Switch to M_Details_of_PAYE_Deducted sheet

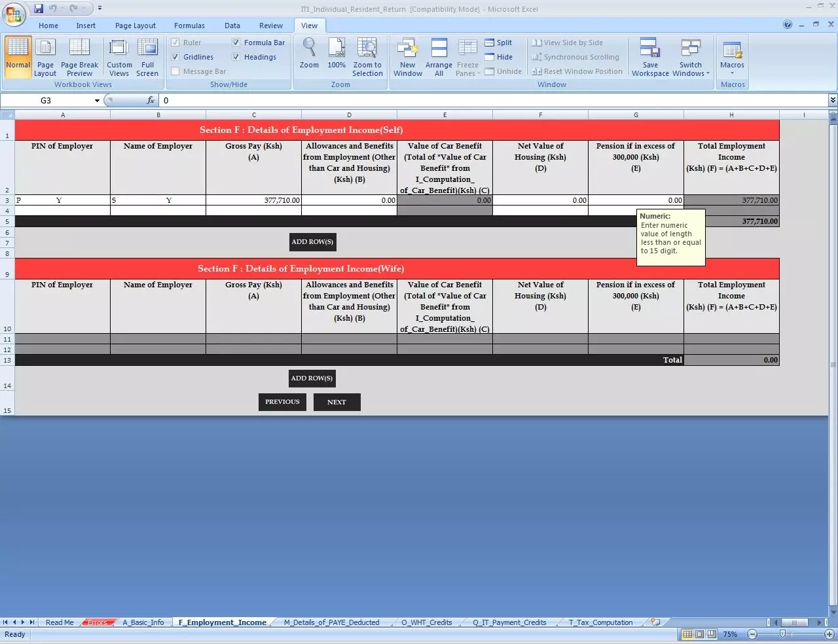(331, 622)
